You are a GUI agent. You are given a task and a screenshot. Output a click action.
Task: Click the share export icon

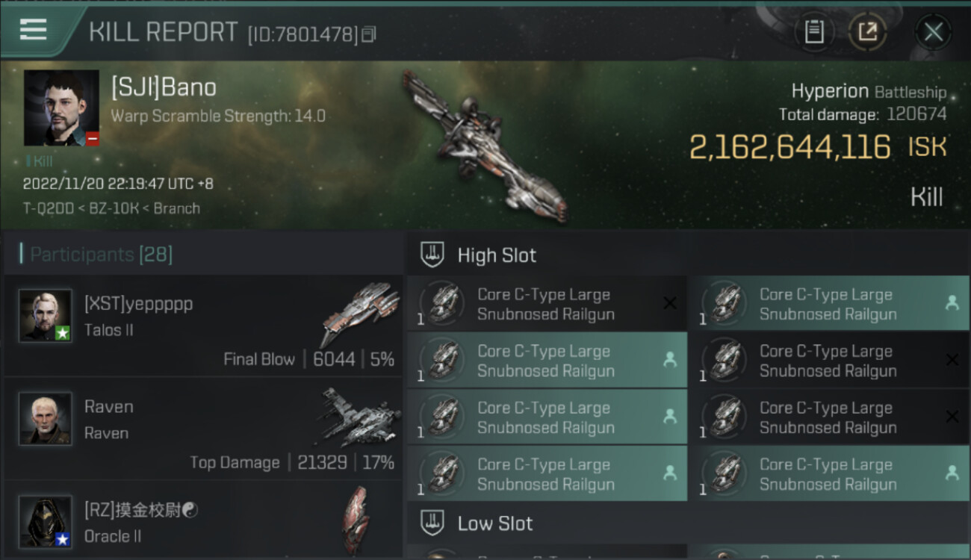(868, 32)
